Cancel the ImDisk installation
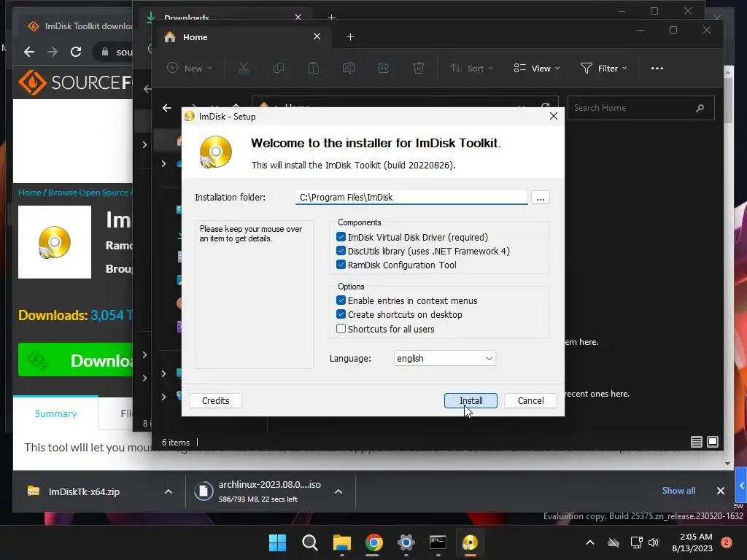The image size is (747, 560). pos(531,400)
